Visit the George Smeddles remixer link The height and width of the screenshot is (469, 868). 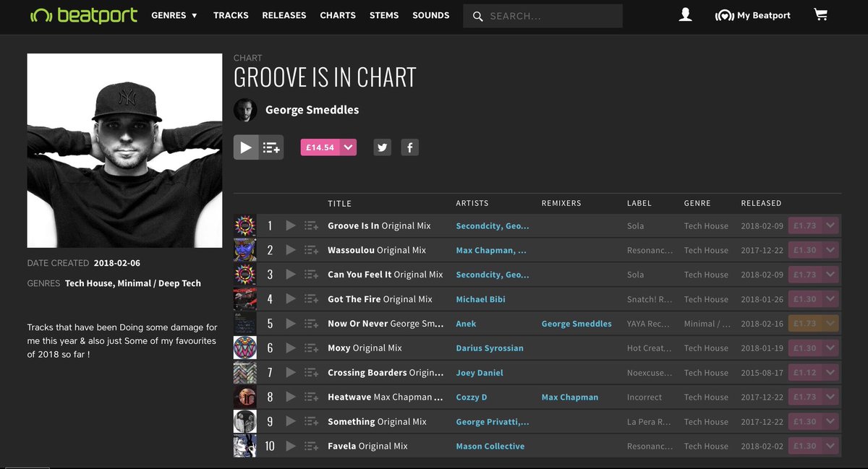pyautogui.click(x=575, y=323)
